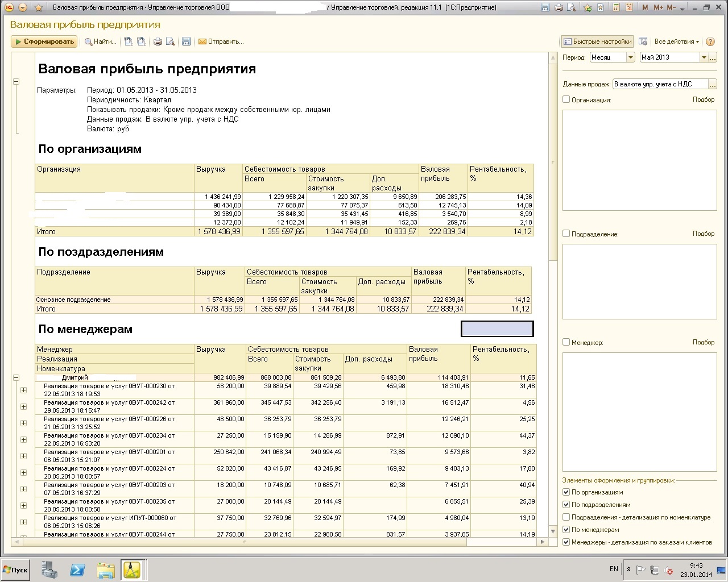The height and width of the screenshot is (582, 728).
Task: Open the Все действия dropdown menu
Action: point(677,41)
